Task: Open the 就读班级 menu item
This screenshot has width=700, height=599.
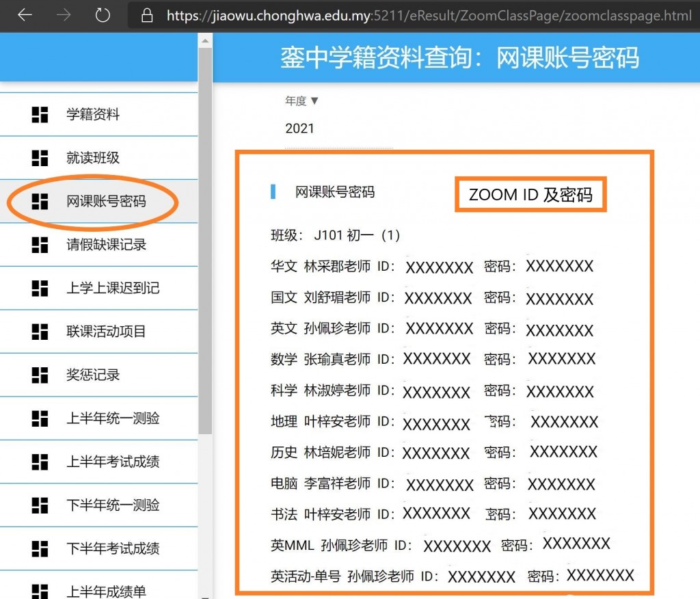Action: (98, 158)
